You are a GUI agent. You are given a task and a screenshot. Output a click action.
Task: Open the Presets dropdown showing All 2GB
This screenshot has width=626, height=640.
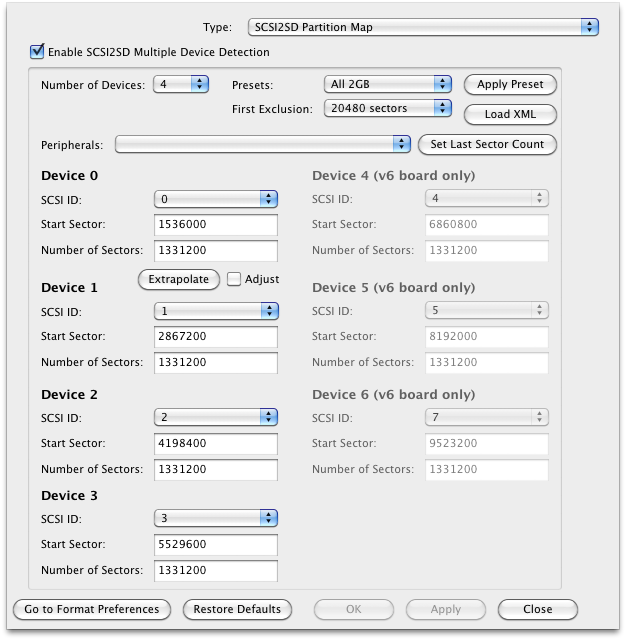coord(387,84)
